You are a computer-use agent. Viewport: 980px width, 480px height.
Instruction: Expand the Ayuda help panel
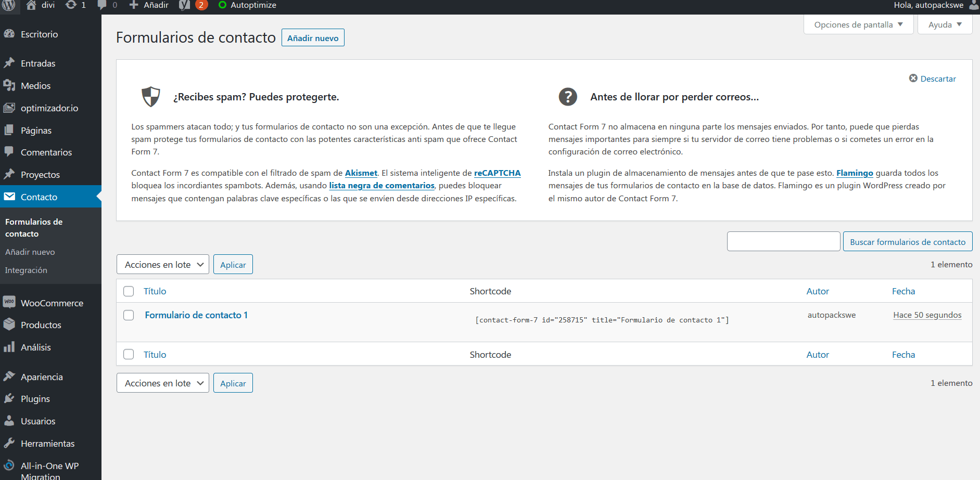pos(945,24)
